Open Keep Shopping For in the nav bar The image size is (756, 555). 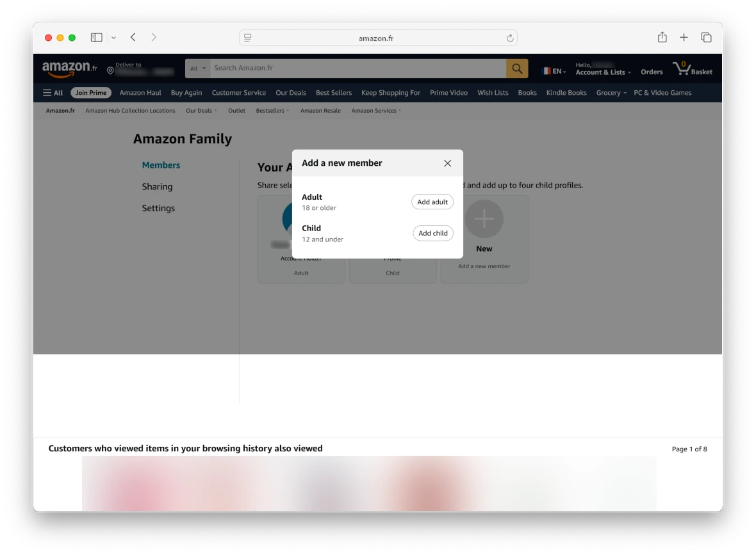[391, 93]
